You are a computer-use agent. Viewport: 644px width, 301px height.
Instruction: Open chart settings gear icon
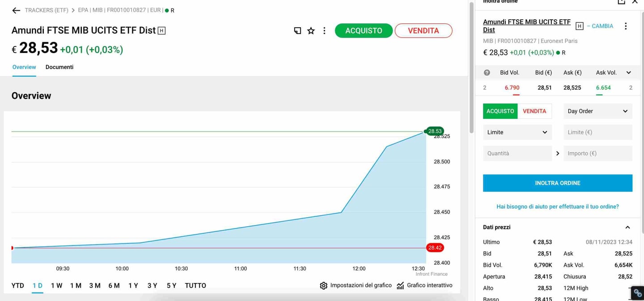pyautogui.click(x=323, y=285)
